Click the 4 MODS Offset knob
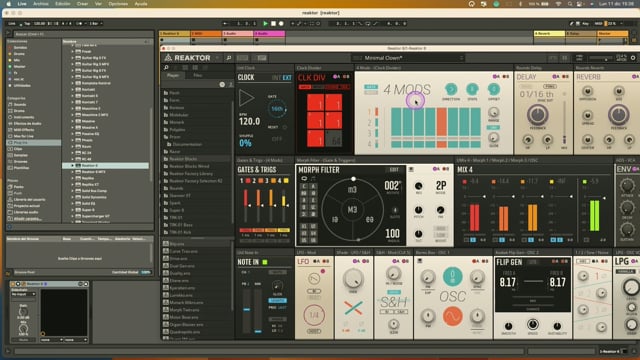 [x=493, y=89]
